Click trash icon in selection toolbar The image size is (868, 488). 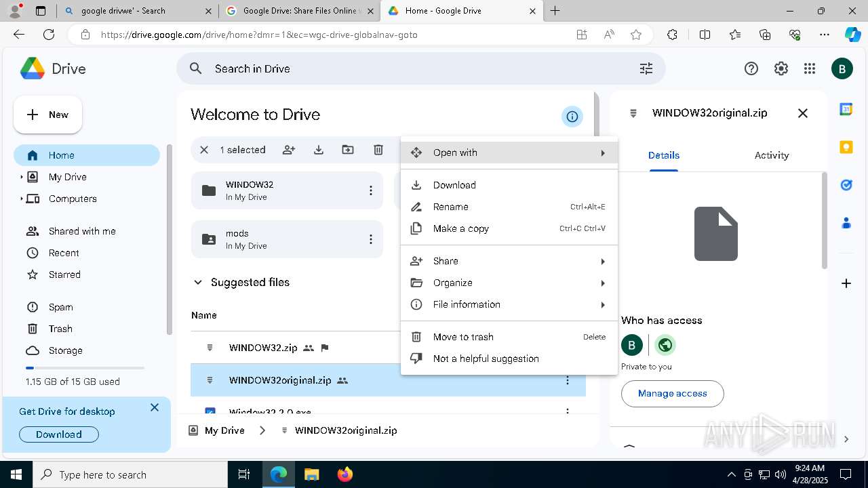[378, 150]
